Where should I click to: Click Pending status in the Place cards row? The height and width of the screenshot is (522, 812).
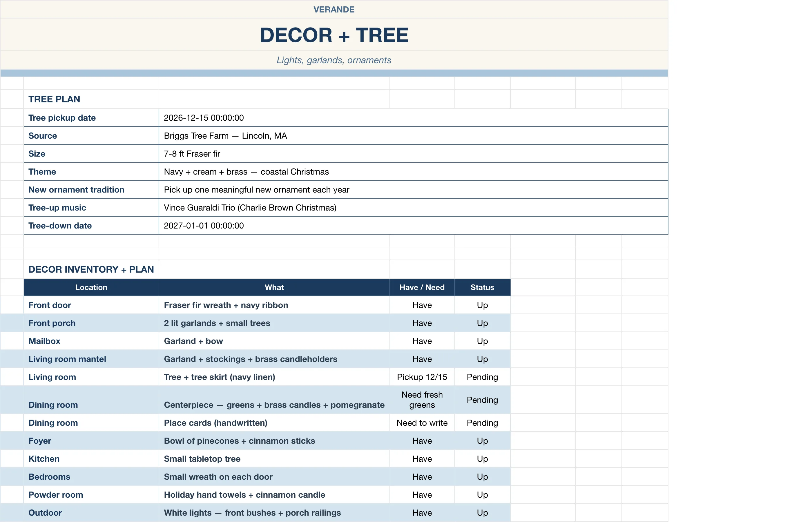pyautogui.click(x=482, y=423)
